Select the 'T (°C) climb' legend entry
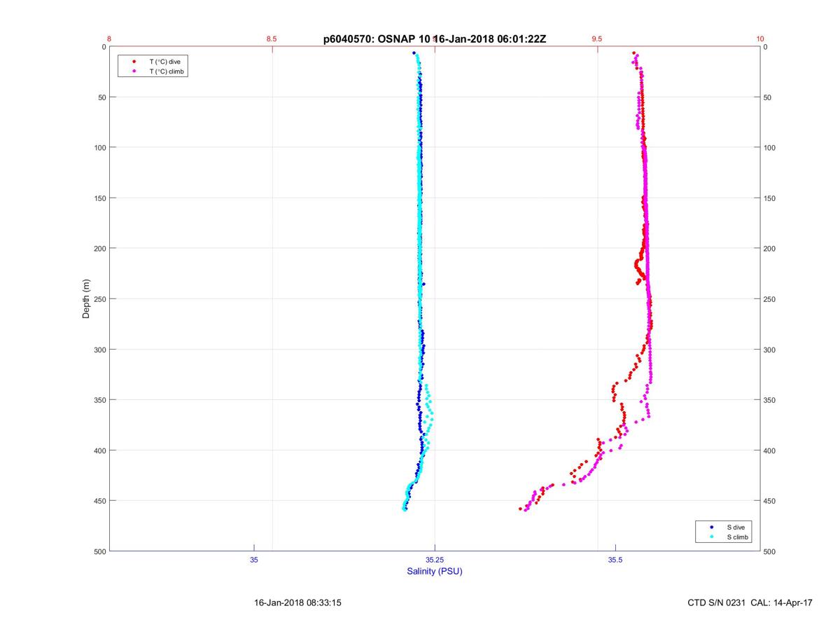Screen dimensions: 840x620 167,71
